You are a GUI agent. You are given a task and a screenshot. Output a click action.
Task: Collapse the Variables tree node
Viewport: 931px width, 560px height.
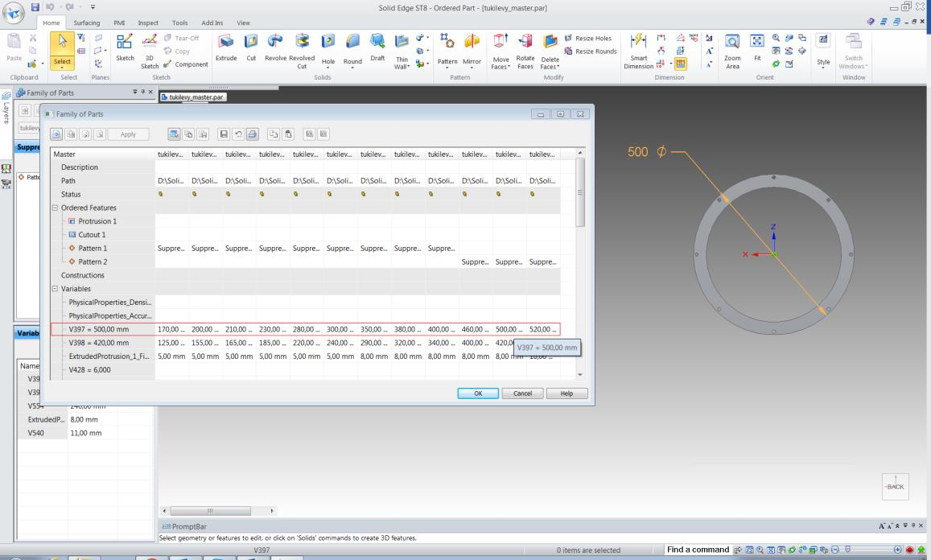(x=55, y=289)
